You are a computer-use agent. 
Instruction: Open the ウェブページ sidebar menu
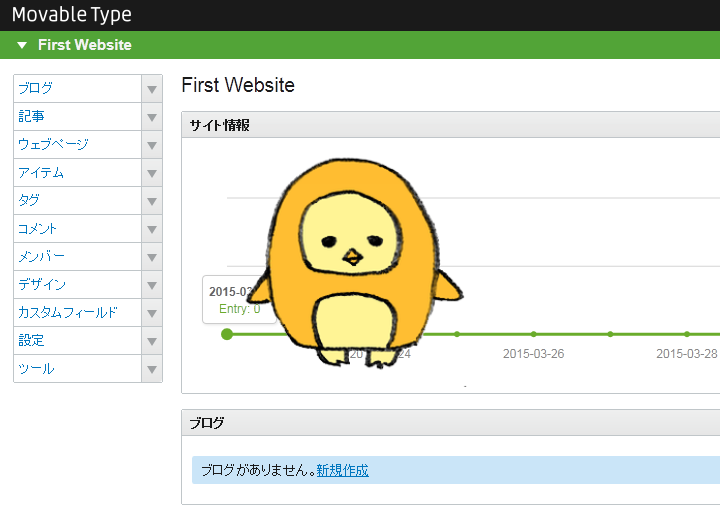[78, 145]
